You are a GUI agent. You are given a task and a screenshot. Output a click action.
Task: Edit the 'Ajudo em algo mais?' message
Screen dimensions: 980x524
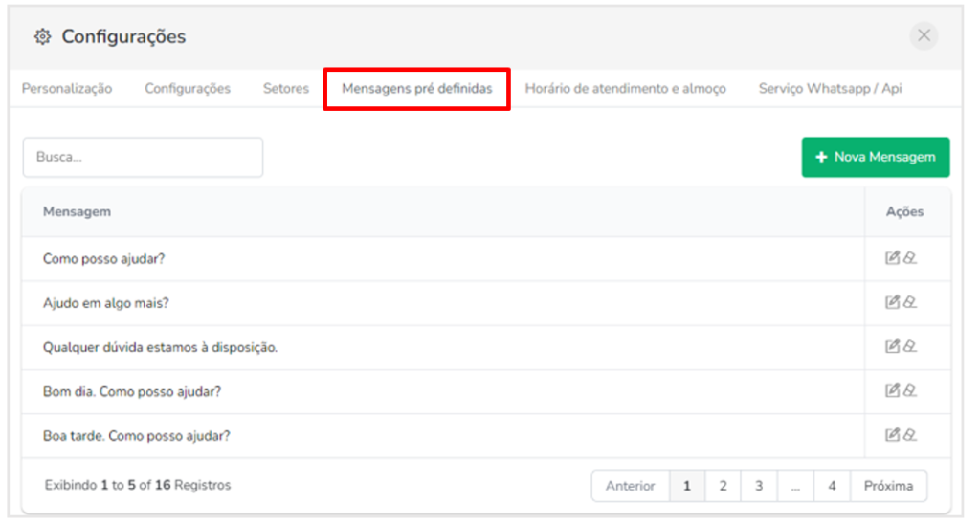pos(892,301)
